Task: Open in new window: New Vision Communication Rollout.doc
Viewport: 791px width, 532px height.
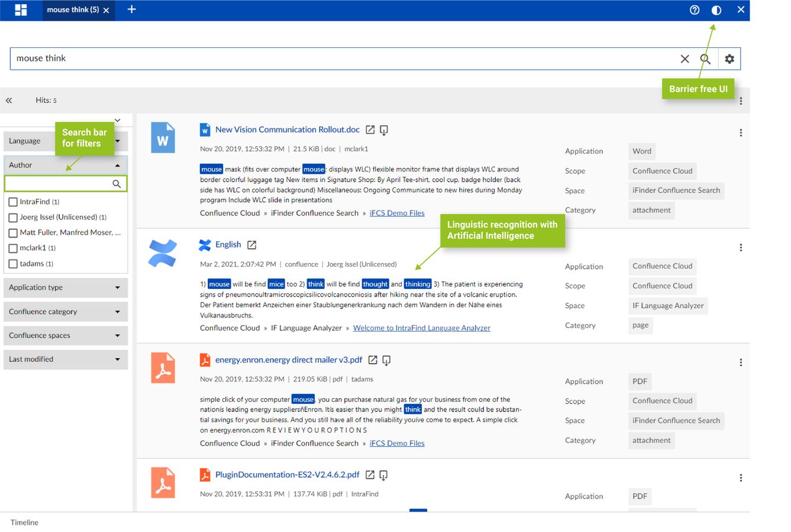Action: (x=370, y=130)
